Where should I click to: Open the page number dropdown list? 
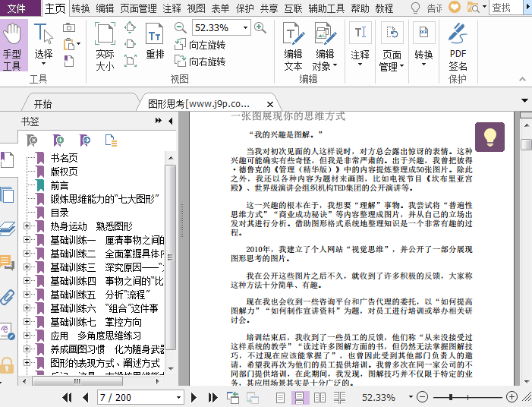[x=178, y=397]
